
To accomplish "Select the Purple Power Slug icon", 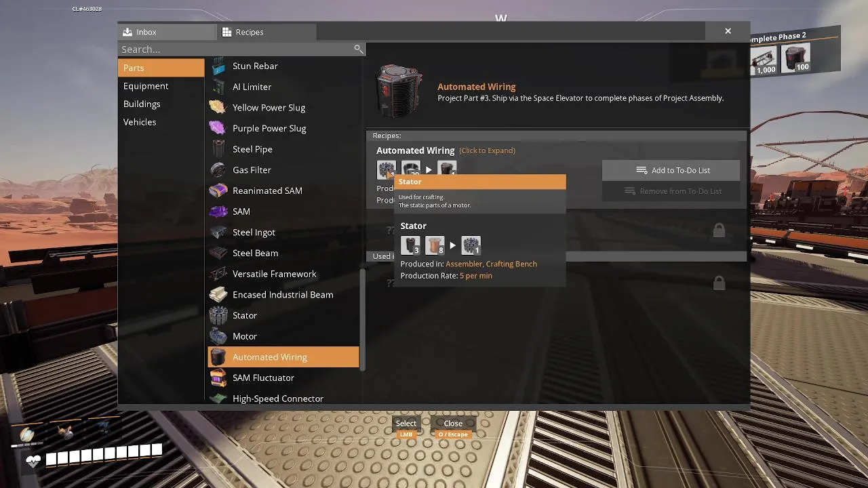I will 218,128.
